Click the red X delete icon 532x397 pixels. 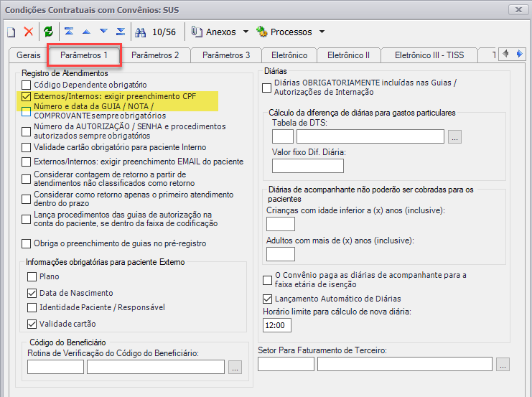(x=29, y=32)
